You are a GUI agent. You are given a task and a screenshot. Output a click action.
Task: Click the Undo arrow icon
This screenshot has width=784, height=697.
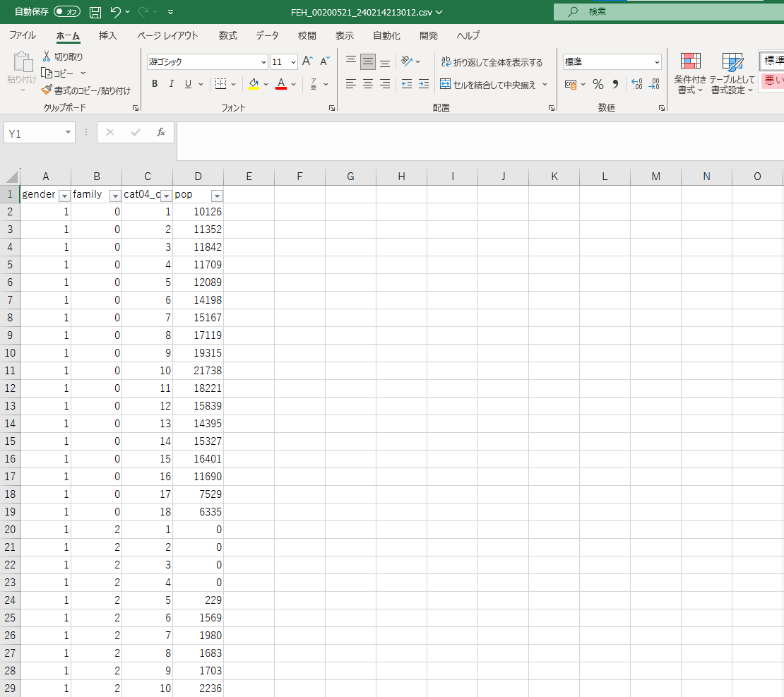(116, 12)
